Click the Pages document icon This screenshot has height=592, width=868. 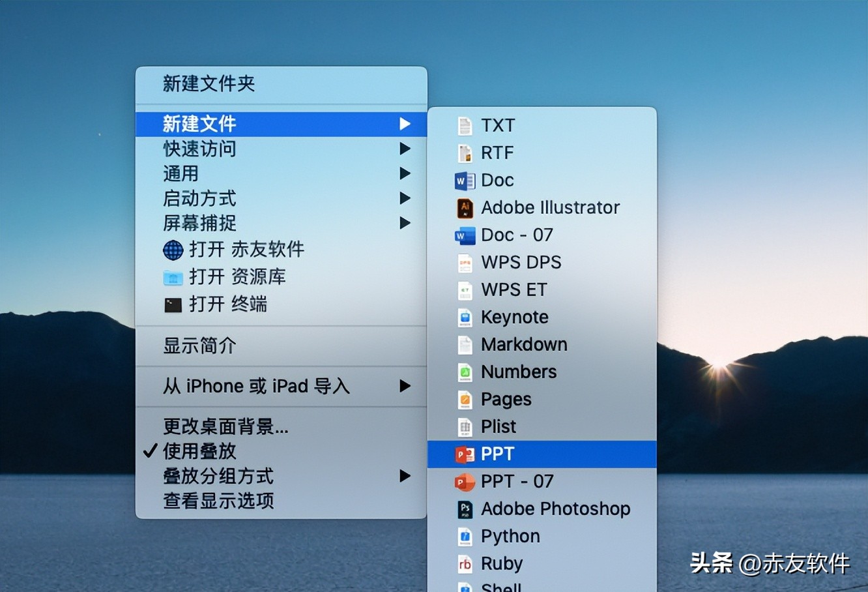coord(465,399)
